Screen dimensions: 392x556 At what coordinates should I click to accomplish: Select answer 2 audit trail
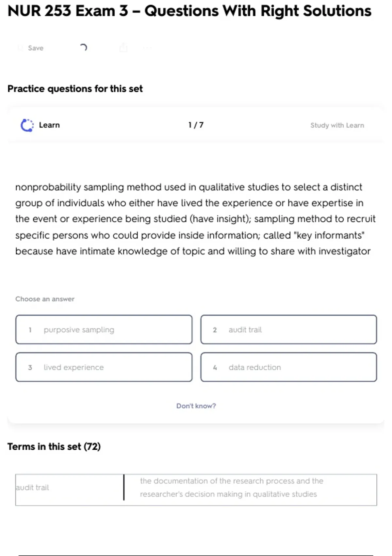pos(288,330)
